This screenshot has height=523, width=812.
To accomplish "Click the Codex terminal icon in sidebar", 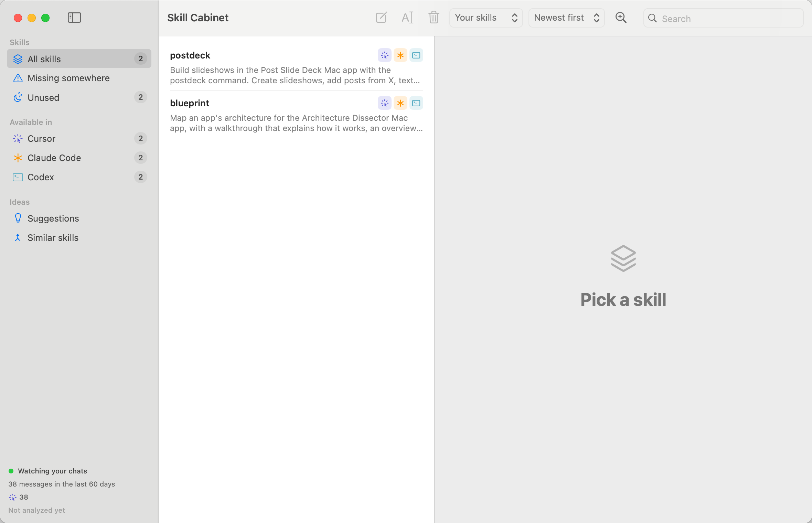I will [18, 177].
